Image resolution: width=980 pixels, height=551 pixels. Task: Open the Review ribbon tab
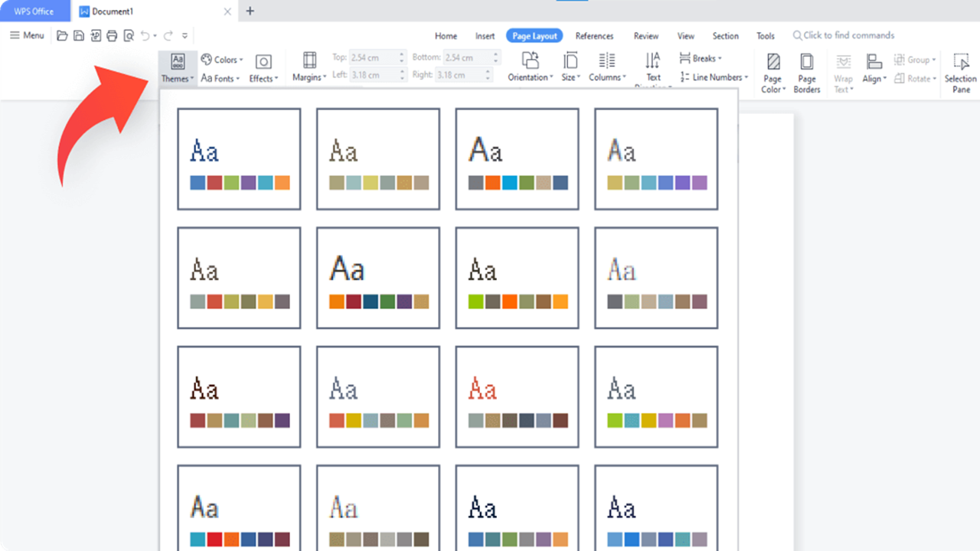pyautogui.click(x=645, y=35)
